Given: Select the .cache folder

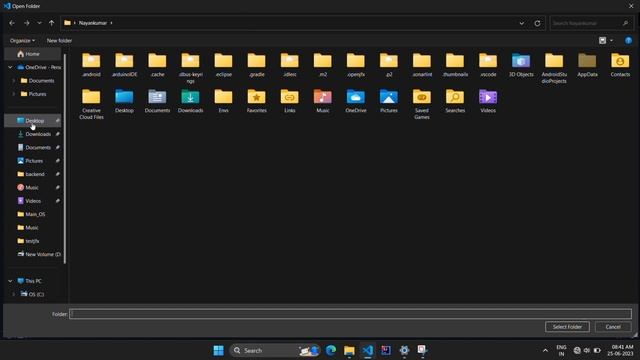Looking at the screenshot, I should (157, 65).
